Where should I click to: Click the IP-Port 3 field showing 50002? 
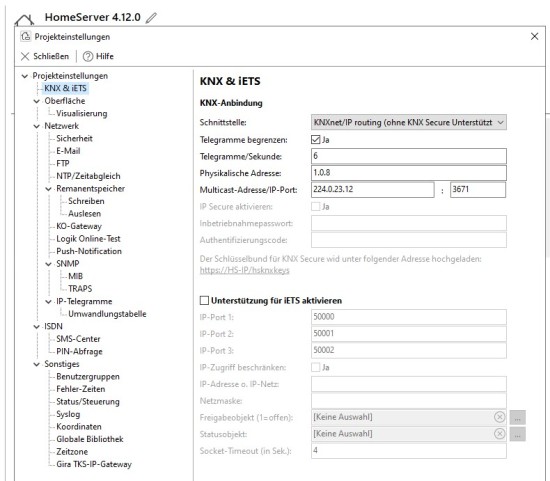(409, 350)
